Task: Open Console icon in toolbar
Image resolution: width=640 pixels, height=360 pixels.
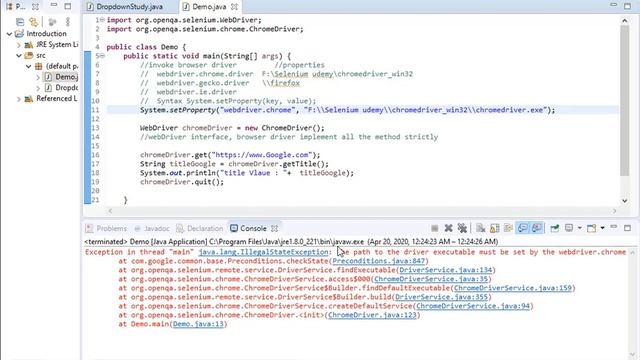Action: (591, 228)
